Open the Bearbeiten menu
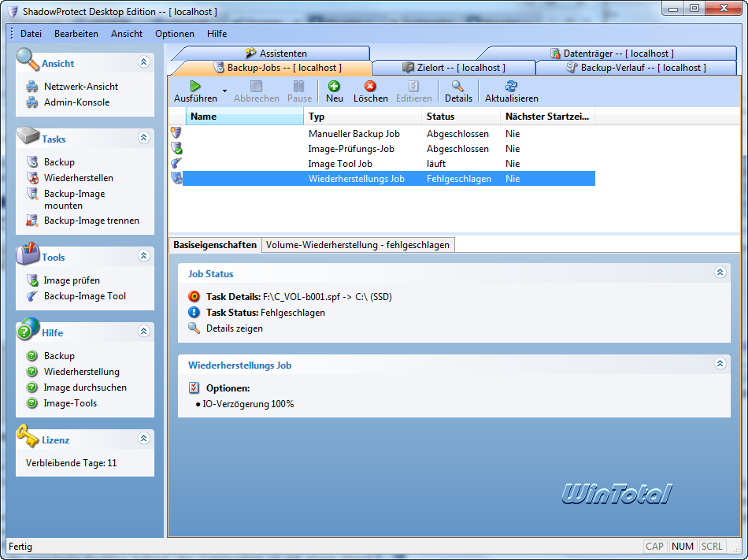Viewport: 748px width, 560px height. (x=76, y=34)
